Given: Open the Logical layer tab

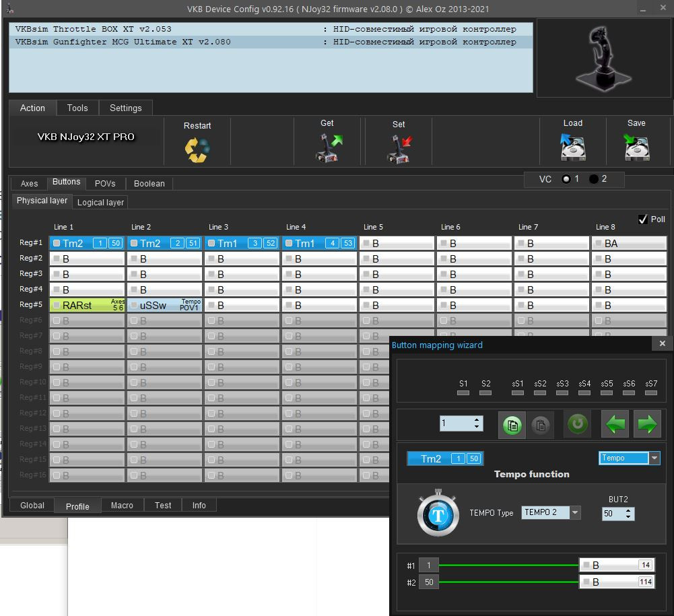Looking at the screenshot, I should point(100,202).
